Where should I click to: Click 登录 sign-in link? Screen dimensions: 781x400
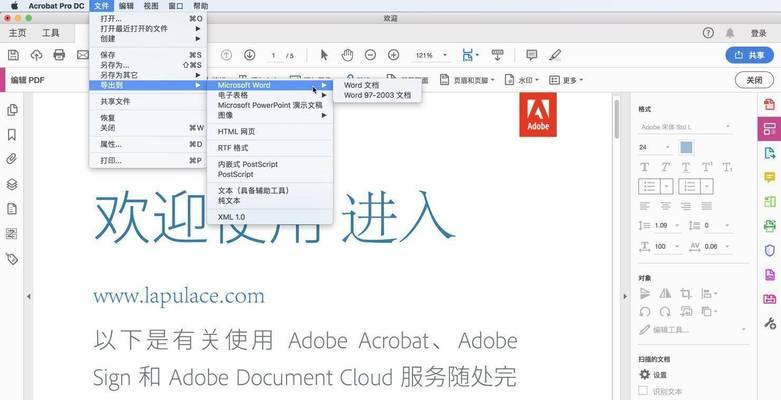point(759,33)
